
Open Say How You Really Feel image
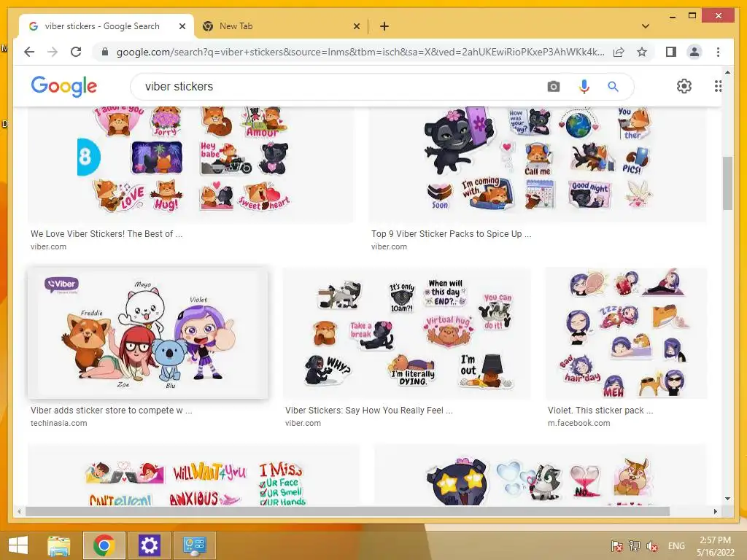click(x=406, y=332)
